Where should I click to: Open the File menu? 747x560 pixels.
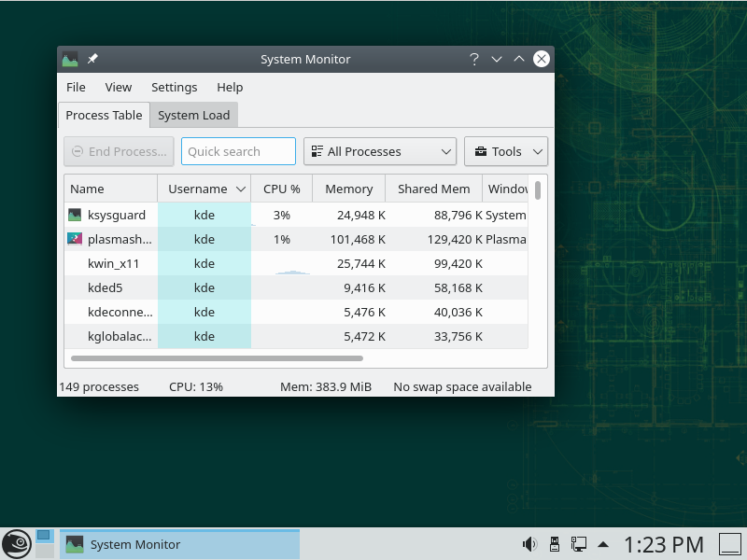(76, 87)
